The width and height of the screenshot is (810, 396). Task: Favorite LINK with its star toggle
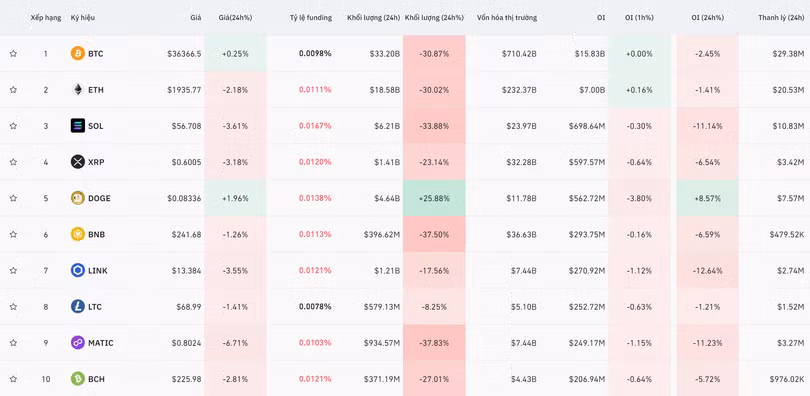tap(13, 270)
